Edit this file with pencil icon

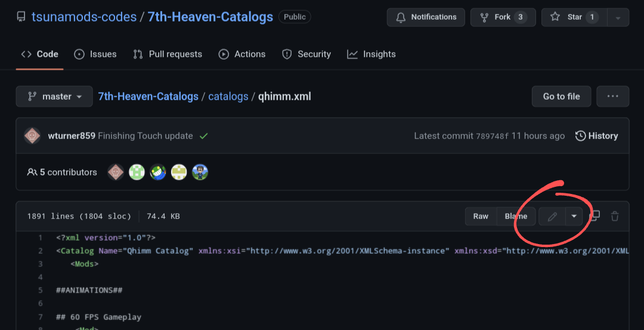click(x=552, y=216)
